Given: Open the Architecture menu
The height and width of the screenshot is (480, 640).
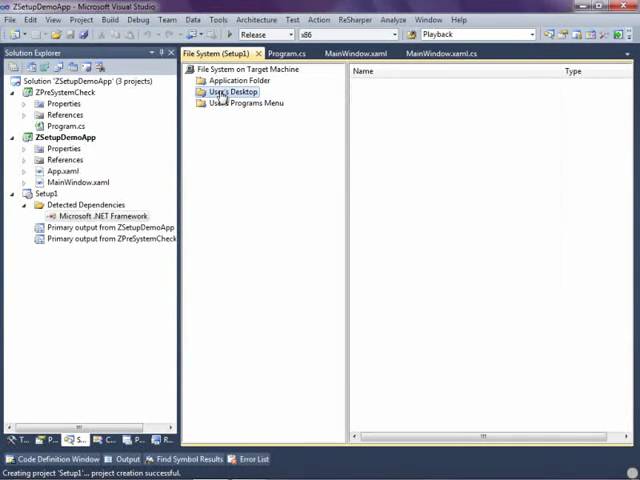Looking at the screenshot, I should pos(256,20).
